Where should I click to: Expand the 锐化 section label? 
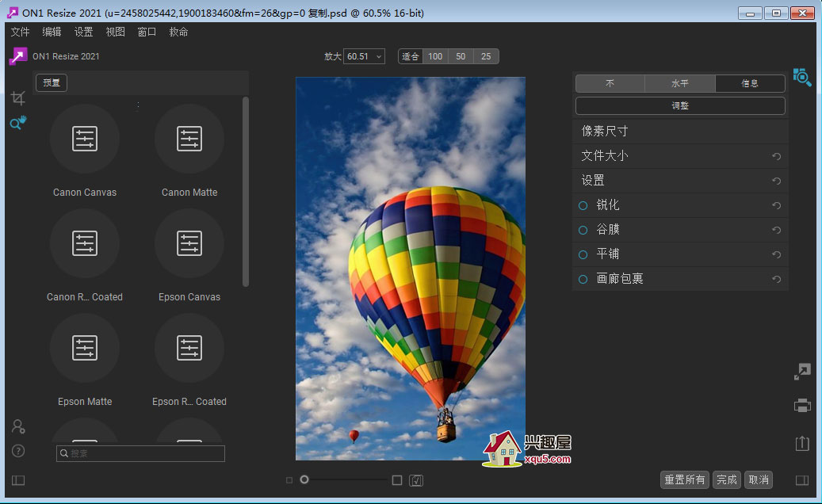[608, 204]
